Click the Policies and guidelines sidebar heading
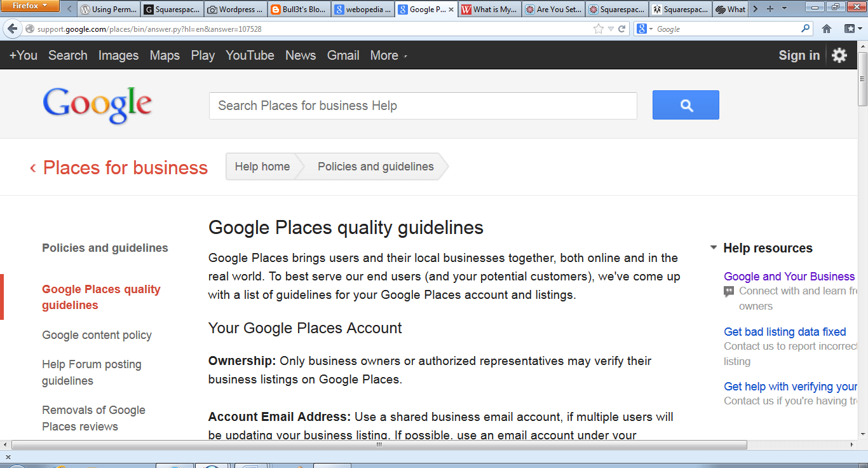The width and height of the screenshot is (868, 468). [105, 248]
